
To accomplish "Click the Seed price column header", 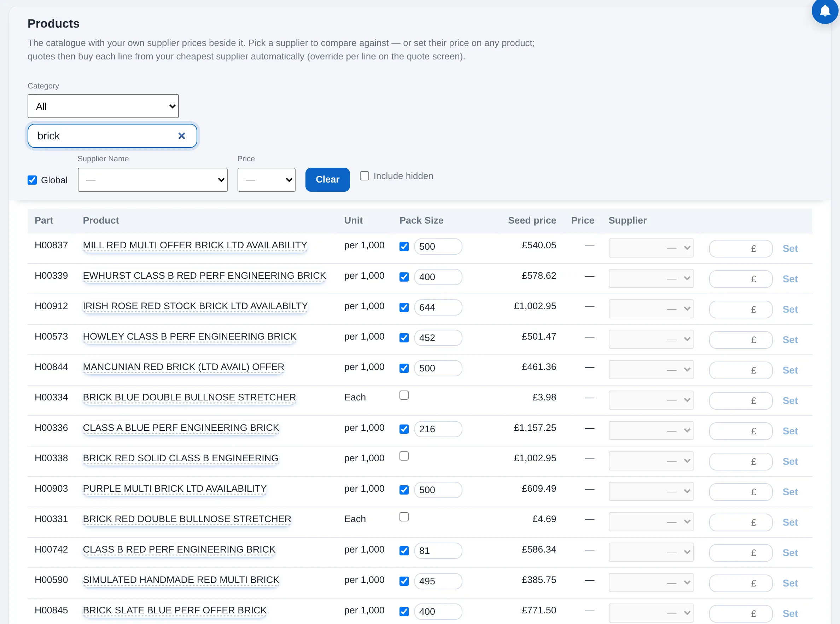I will tap(532, 221).
